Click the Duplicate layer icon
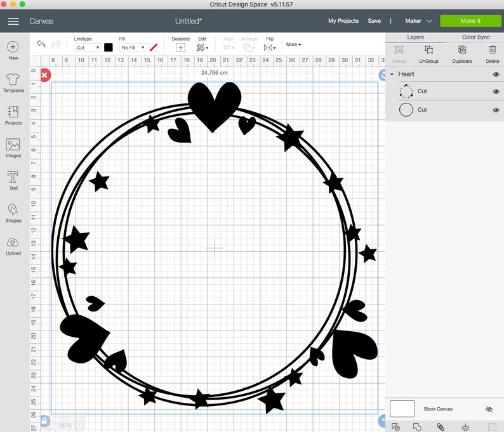The width and height of the screenshot is (504, 432). [462, 49]
